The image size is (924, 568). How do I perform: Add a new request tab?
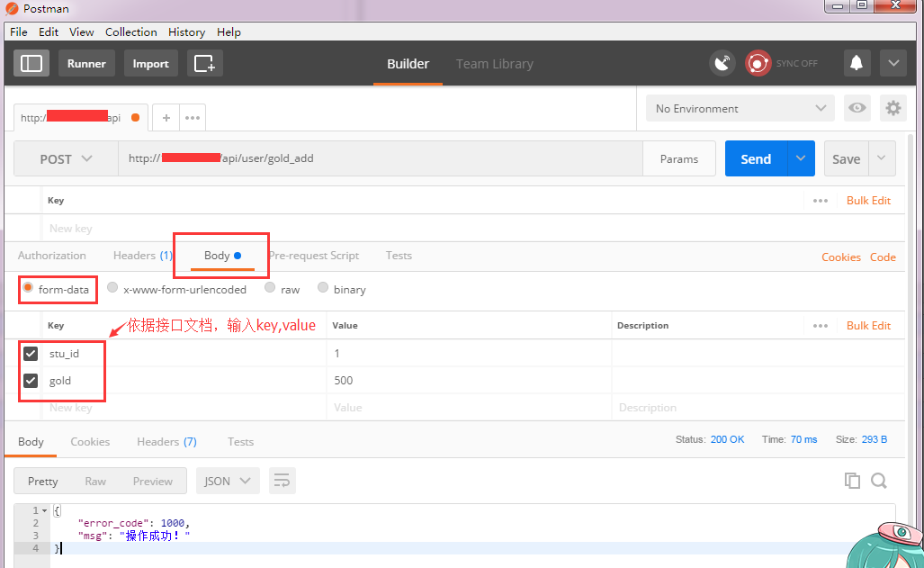coord(166,118)
